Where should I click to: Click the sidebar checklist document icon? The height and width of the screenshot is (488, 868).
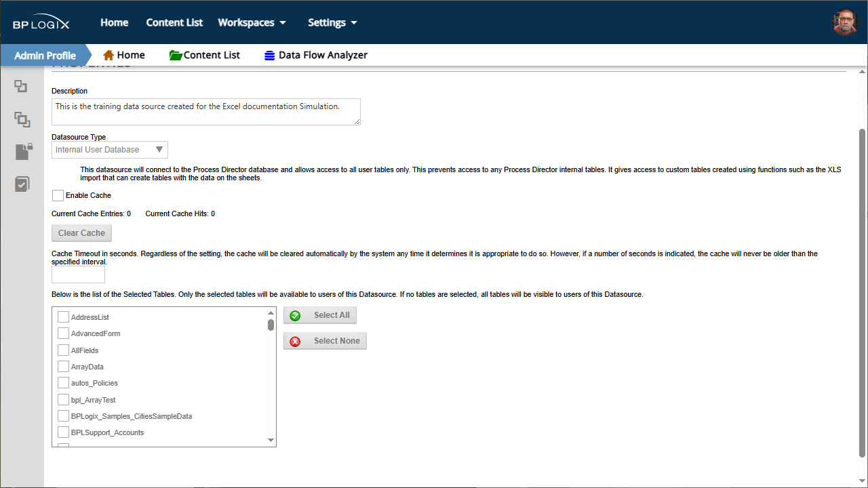[22, 184]
